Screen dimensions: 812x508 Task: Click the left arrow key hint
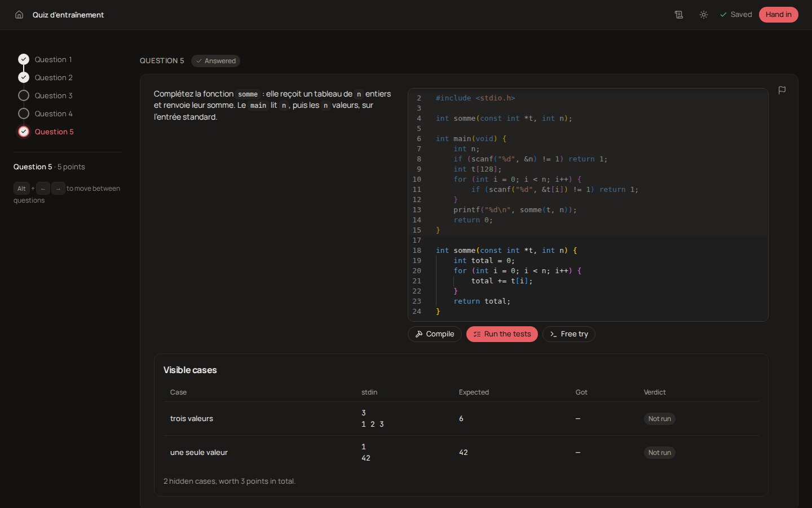tap(43, 189)
